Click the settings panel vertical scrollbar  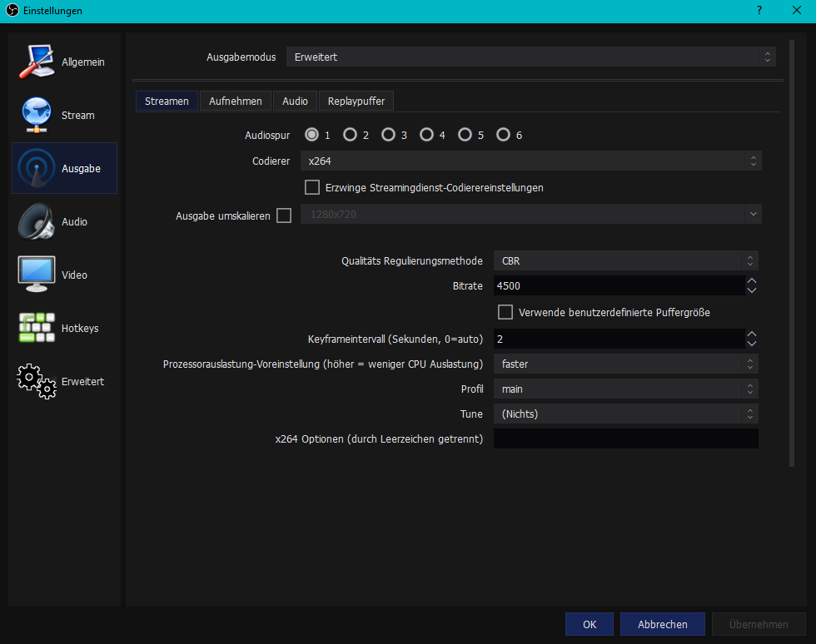[792, 253]
